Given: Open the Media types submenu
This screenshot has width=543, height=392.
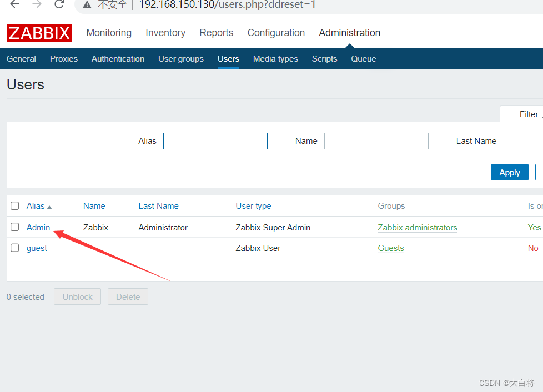Looking at the screenshot, I should coord(275,59).
